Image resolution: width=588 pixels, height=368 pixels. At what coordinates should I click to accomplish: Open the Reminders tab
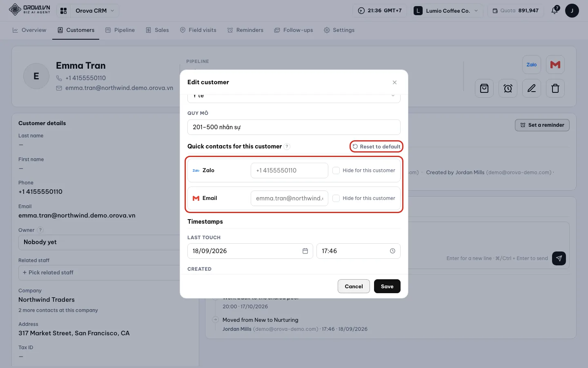(245, 30)
